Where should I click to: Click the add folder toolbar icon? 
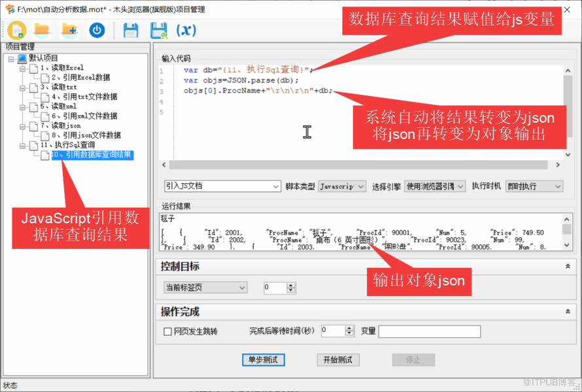69,31
